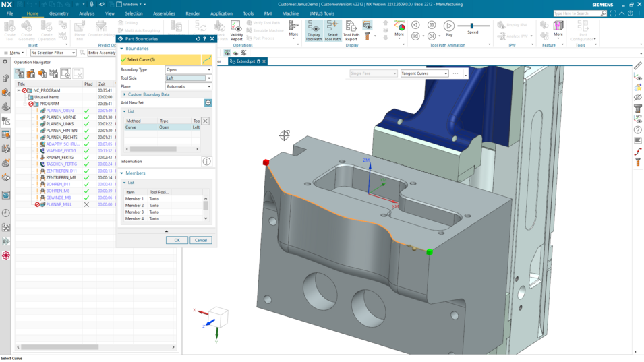Click Cancel in Part Boundaries dialog
644x362 pixels.
coord(201,240)
